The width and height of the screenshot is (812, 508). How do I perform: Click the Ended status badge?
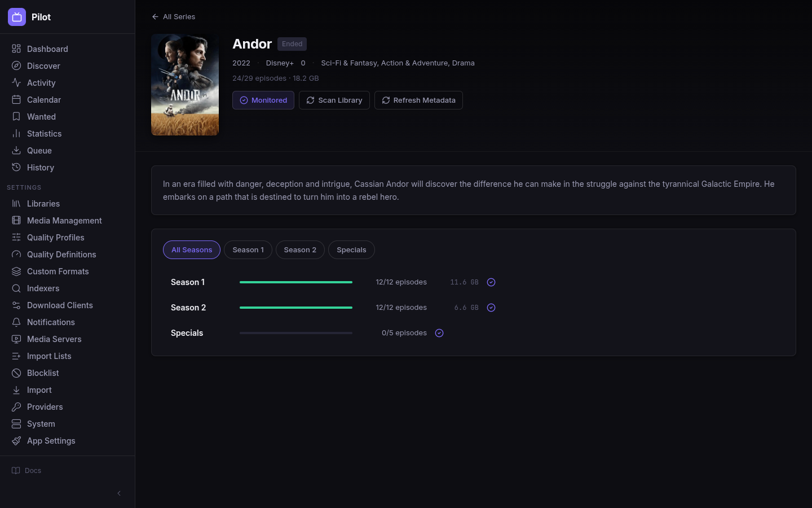(292, 44)
